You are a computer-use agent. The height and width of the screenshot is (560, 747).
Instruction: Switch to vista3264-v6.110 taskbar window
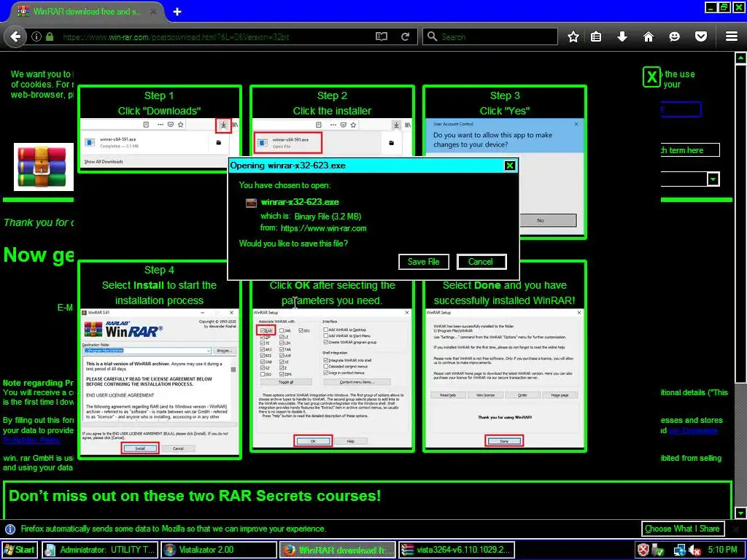click(x=457, y=550)
